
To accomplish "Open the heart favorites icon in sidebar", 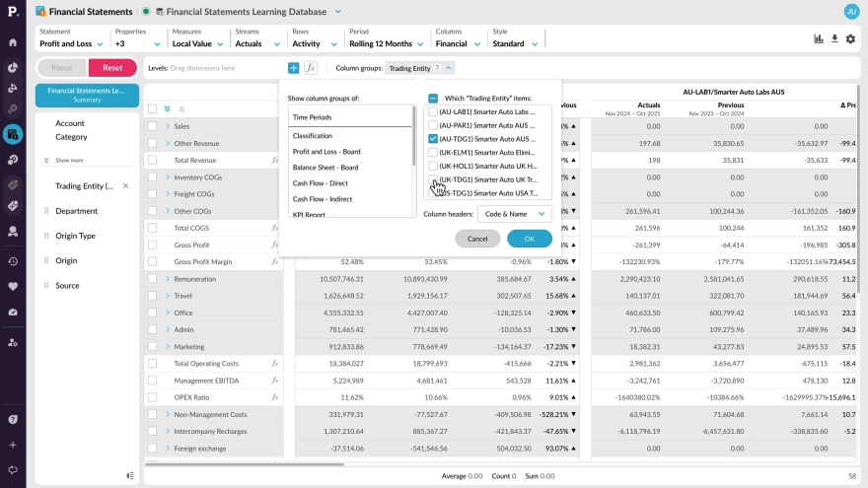I will [x=13, y=287].
